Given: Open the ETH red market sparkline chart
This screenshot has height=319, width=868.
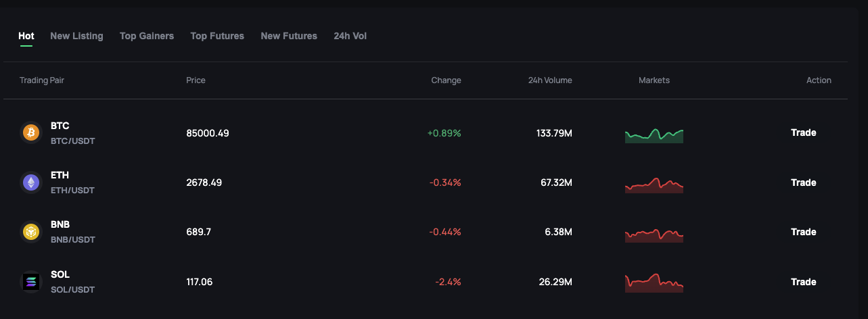Looking at the screenshot, I should 654,185.
